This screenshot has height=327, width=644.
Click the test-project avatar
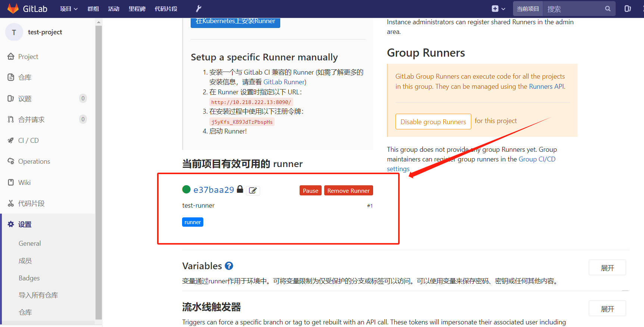pos(14,32)
